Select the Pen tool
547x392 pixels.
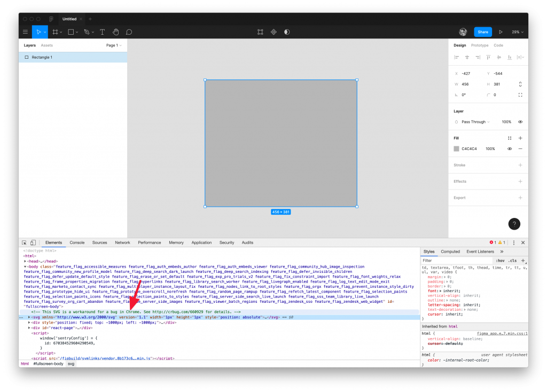tap(87, 32)
